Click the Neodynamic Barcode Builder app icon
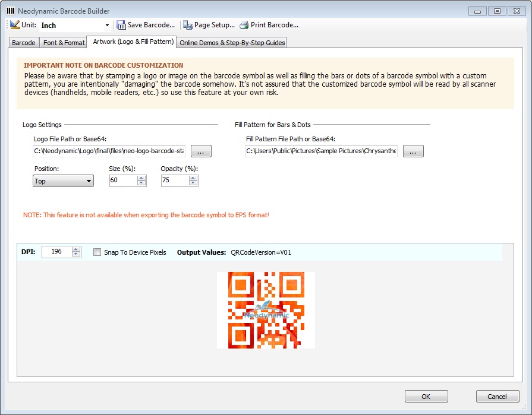Viewport: 532px width, 415px height. pyautogui.click(x=11, y=11)
